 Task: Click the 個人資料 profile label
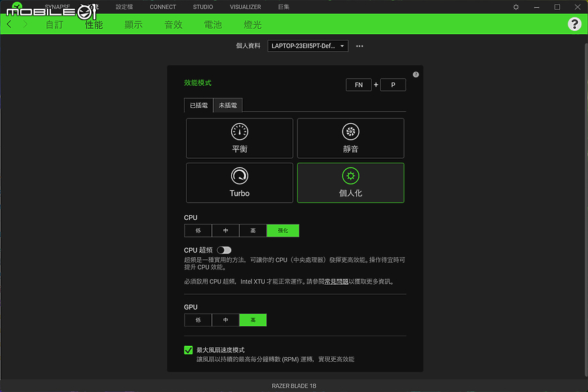coord(248,46)
